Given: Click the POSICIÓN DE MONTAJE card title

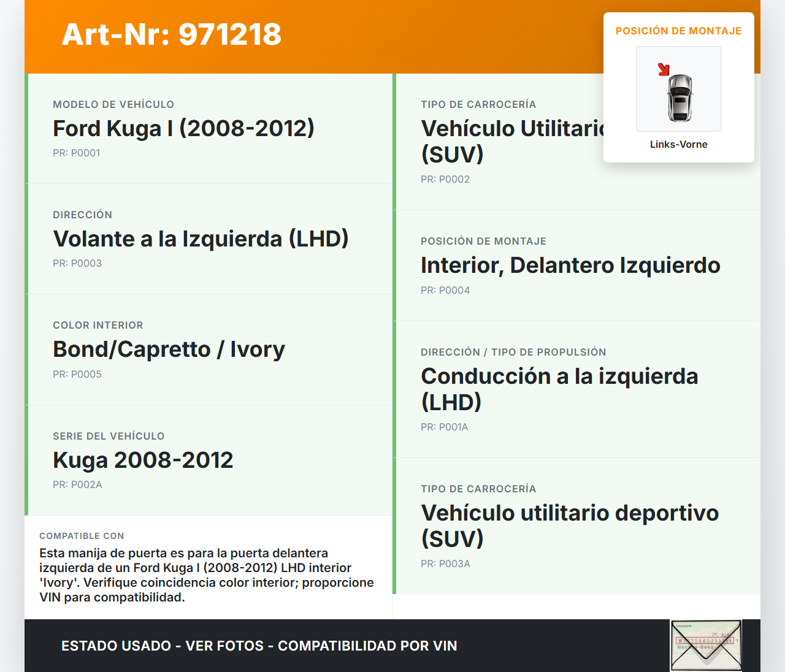Looking at the screenshot, I should [679, 31].
